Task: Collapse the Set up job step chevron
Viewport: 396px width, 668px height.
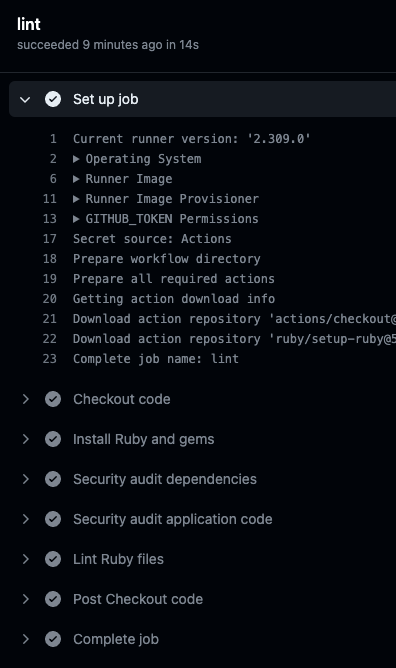Action: (x=25, y=100)
